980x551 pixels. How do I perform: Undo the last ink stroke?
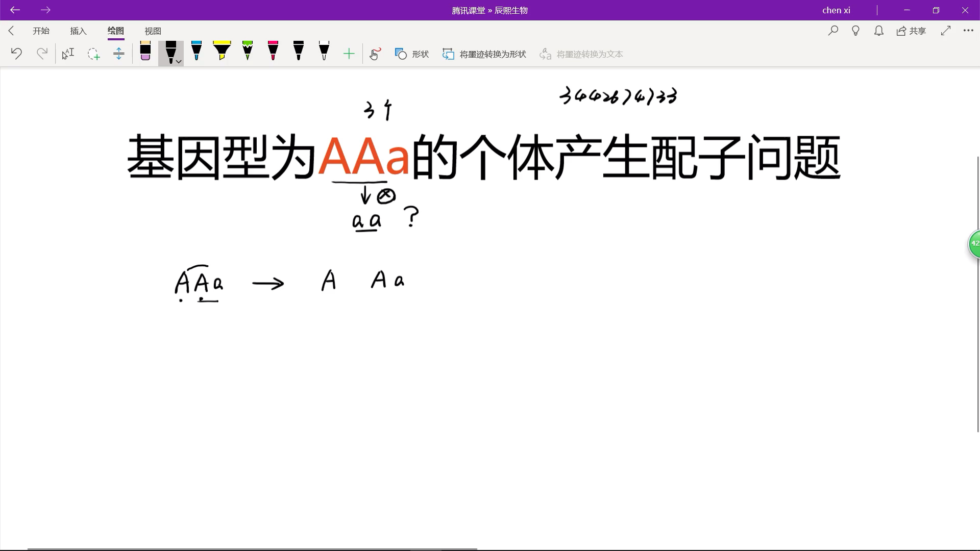pyautogui.click(x=16, y=54)
